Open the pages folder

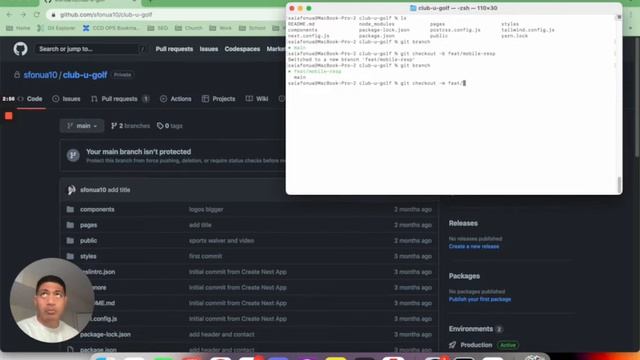click(89, 225)
